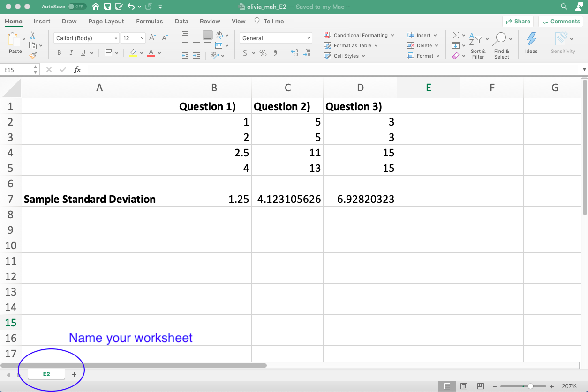Click the Insert Function fx icon
The width and height of the screenshot is (588, 392).
77,70
